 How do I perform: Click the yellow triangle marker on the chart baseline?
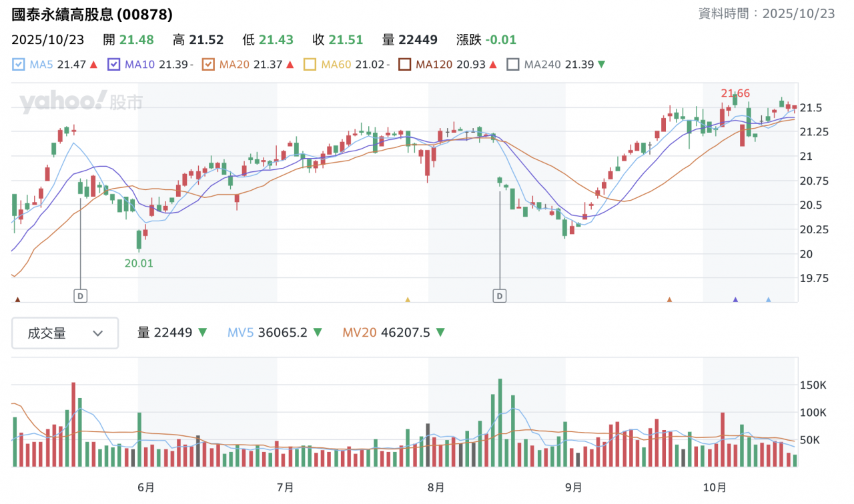point(407,300)
